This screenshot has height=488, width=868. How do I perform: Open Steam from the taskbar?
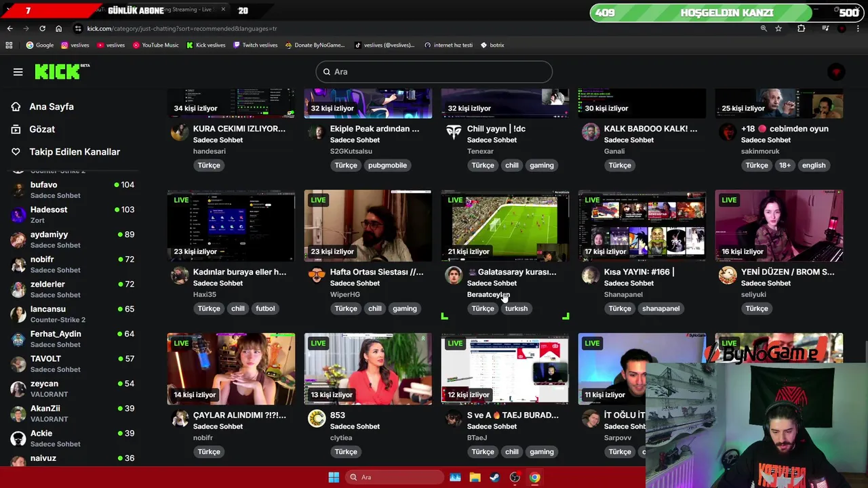[495, 477]
